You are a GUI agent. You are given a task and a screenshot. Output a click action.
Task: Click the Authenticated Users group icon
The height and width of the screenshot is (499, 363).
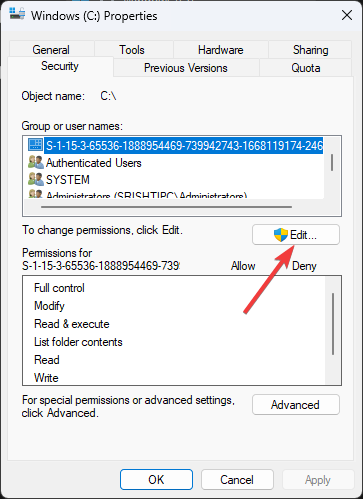click(36, 162)
